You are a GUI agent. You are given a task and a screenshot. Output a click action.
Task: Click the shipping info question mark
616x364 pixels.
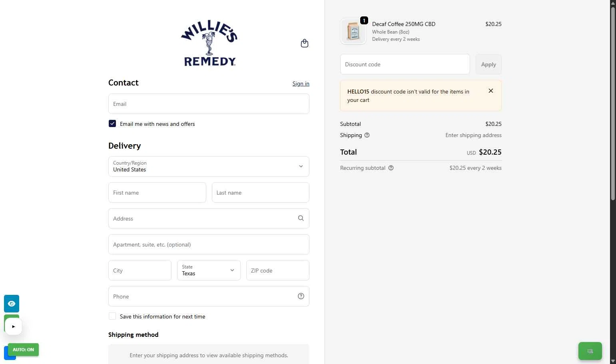(367, 135)
